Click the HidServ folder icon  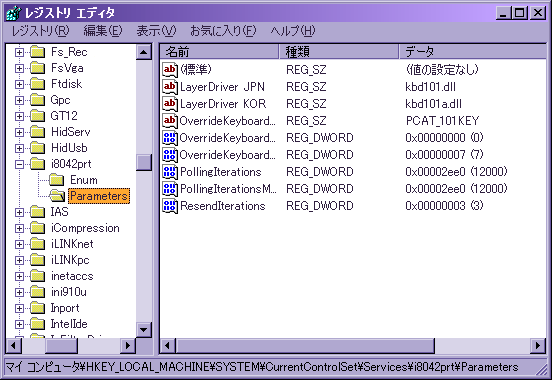pyautogui.click(x=38, y=132)
